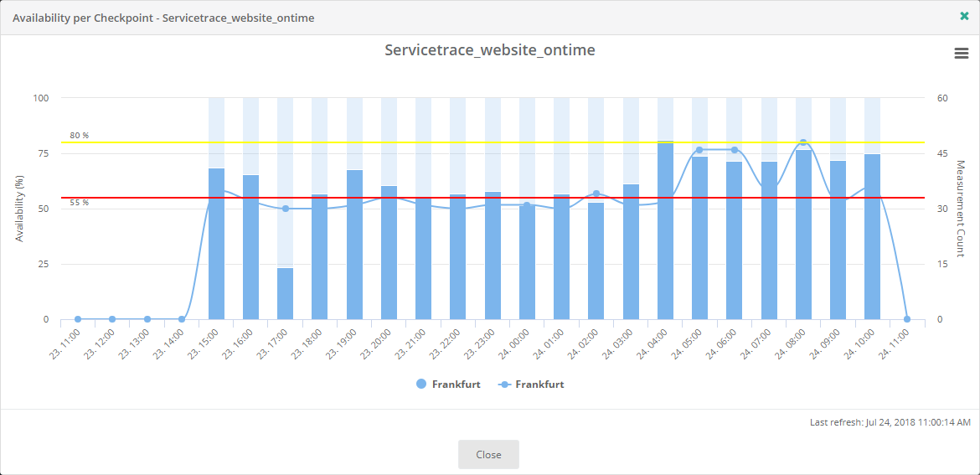Click the bar at 23. 15:00

[216, 244]
